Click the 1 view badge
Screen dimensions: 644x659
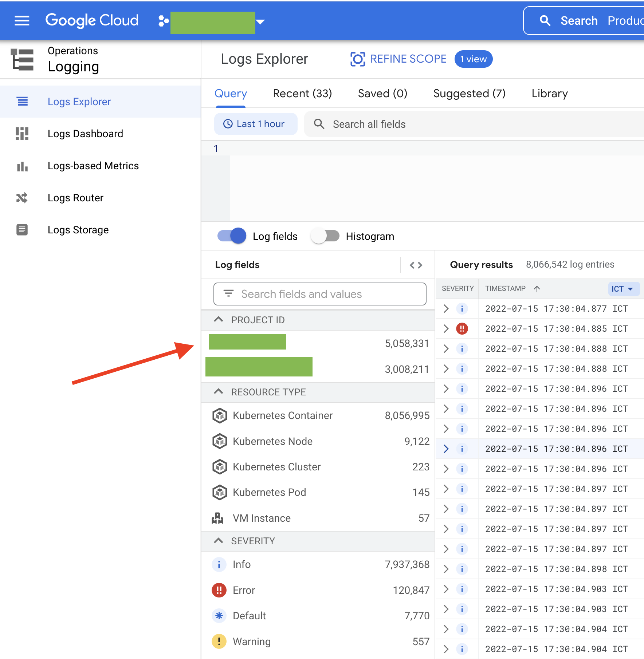[473, 59]
